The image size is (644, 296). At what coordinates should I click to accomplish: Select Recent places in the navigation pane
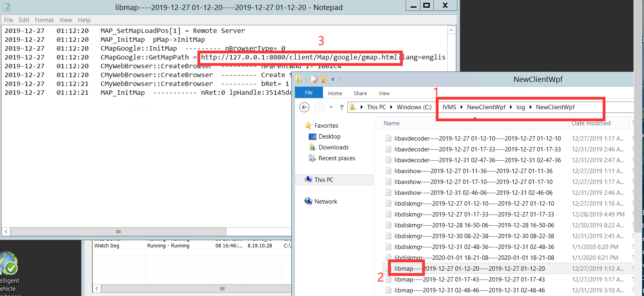(x=337, y=158)
